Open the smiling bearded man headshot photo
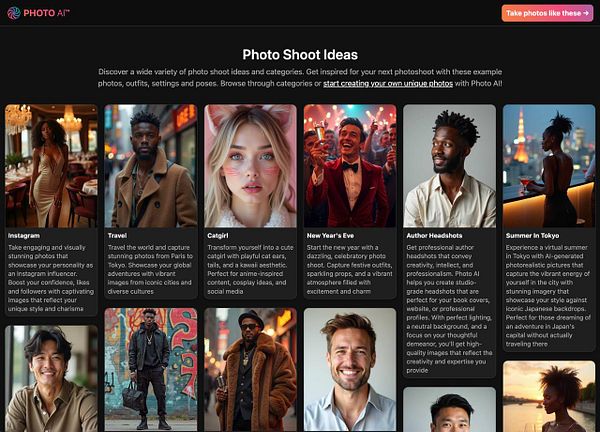 point(350,370)
